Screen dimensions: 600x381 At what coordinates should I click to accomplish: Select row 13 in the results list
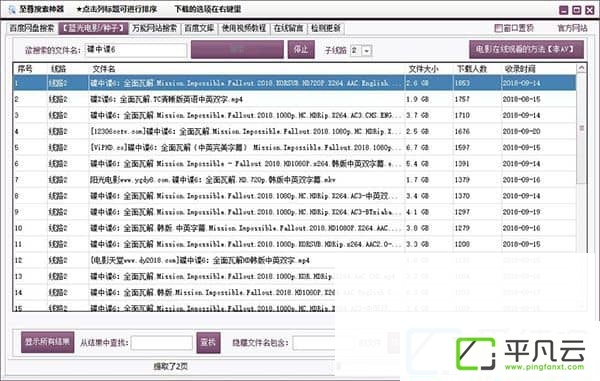tap(295, 276)
